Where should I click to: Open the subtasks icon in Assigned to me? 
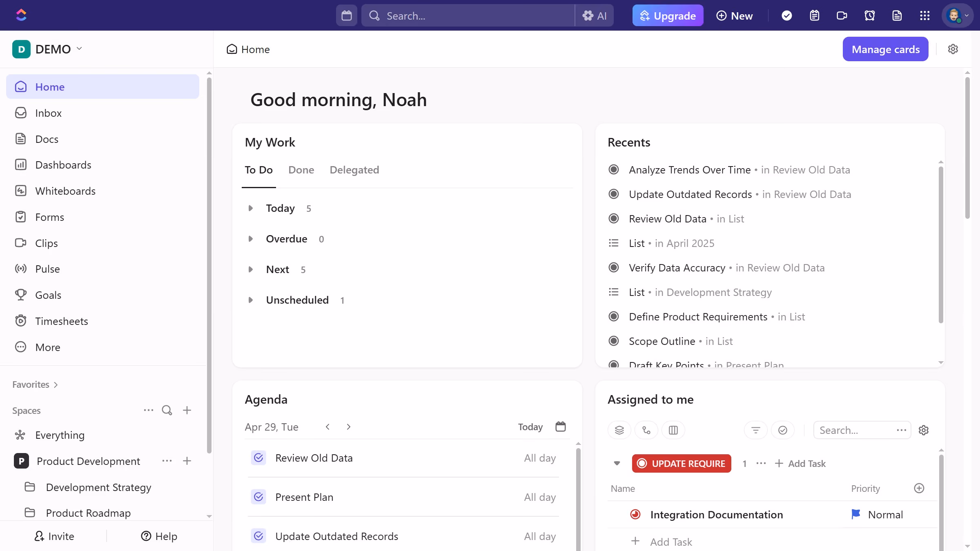[x=646, y=430]
